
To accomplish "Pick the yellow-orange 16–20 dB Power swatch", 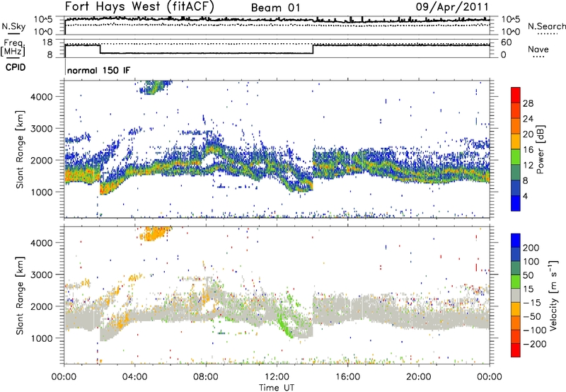I will coord(516,142).
